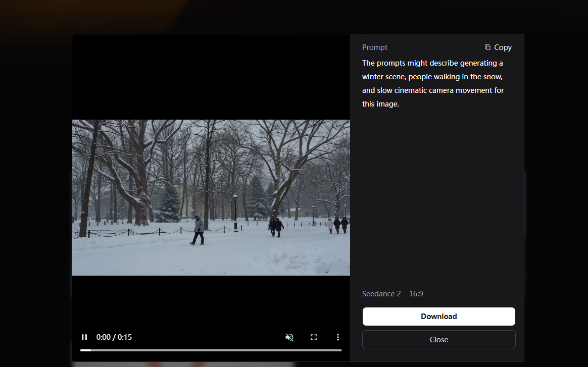Enter fullscreen video mode

[x=314, y=337]
